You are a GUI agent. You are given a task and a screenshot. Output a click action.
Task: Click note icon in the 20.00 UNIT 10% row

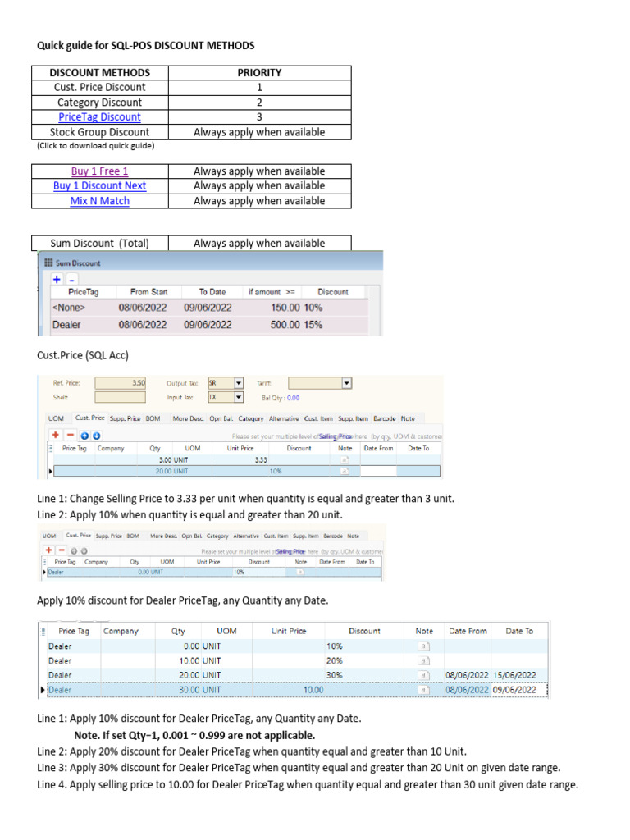pos(345,471)
